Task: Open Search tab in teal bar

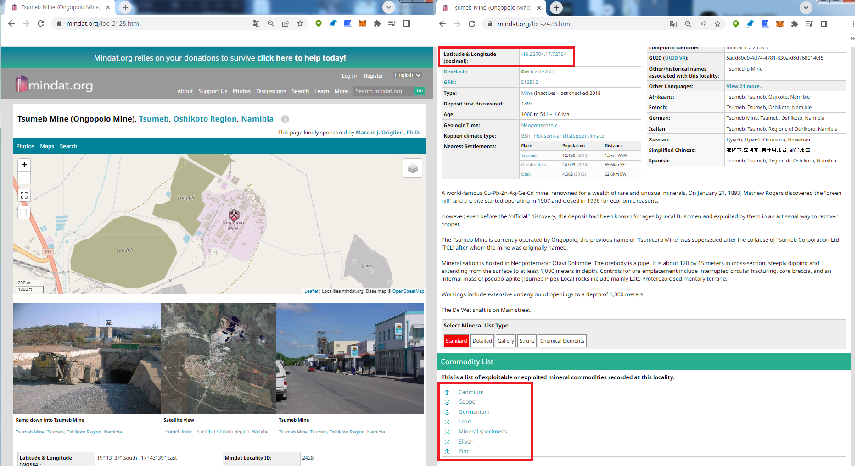Action: coord(68,146)
